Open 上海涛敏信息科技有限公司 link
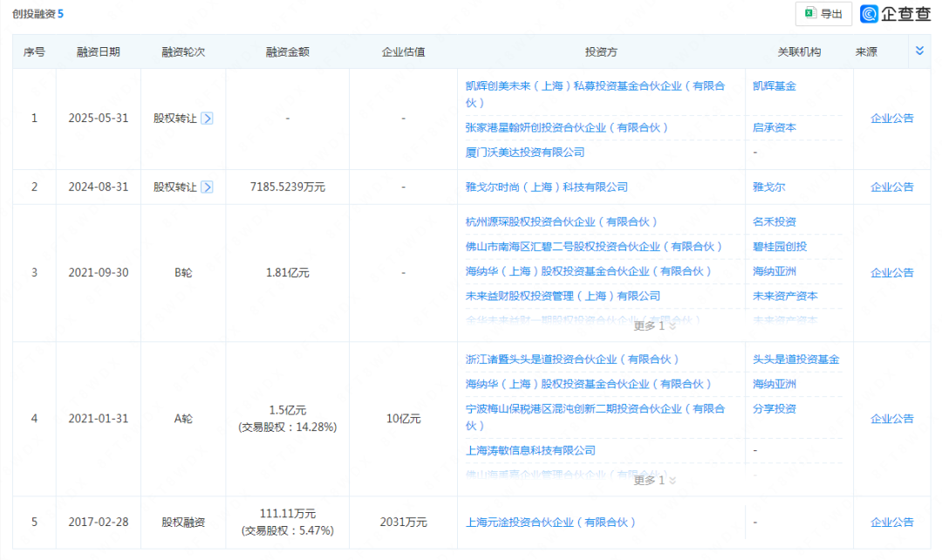Image resolution: width=942 pixels, height=560 pixels. click(530, 450)
